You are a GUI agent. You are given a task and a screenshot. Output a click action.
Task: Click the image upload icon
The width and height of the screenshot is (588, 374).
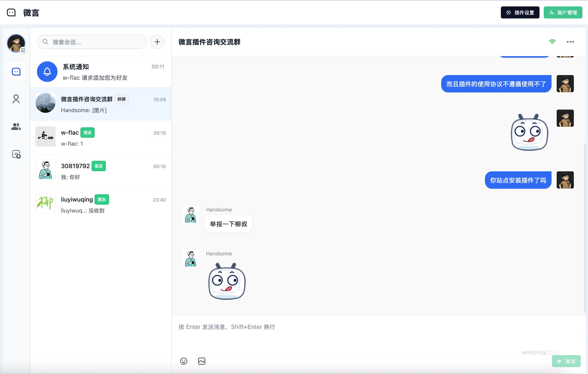[x=202, y=361]
